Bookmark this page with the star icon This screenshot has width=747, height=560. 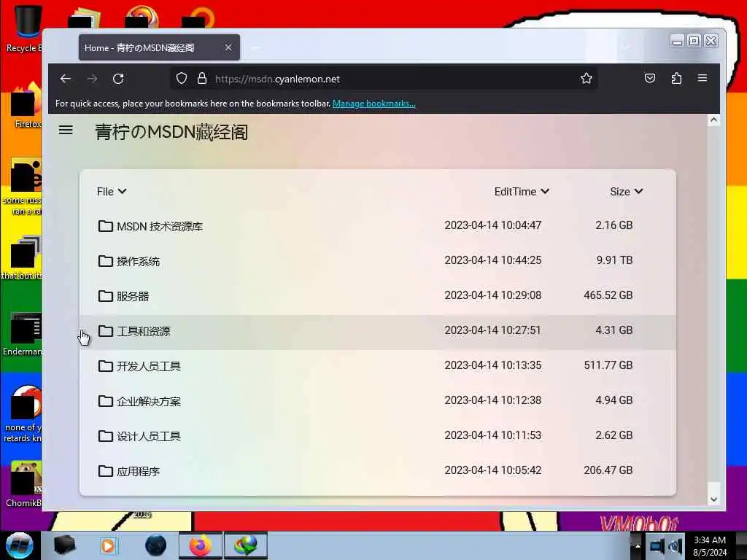[x=587, y=79]
